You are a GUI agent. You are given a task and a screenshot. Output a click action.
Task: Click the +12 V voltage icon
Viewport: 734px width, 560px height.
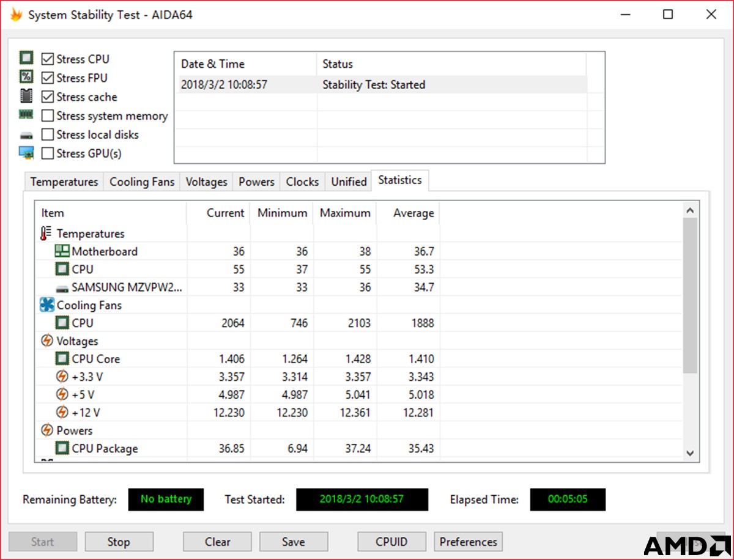[x=62, y=413]
